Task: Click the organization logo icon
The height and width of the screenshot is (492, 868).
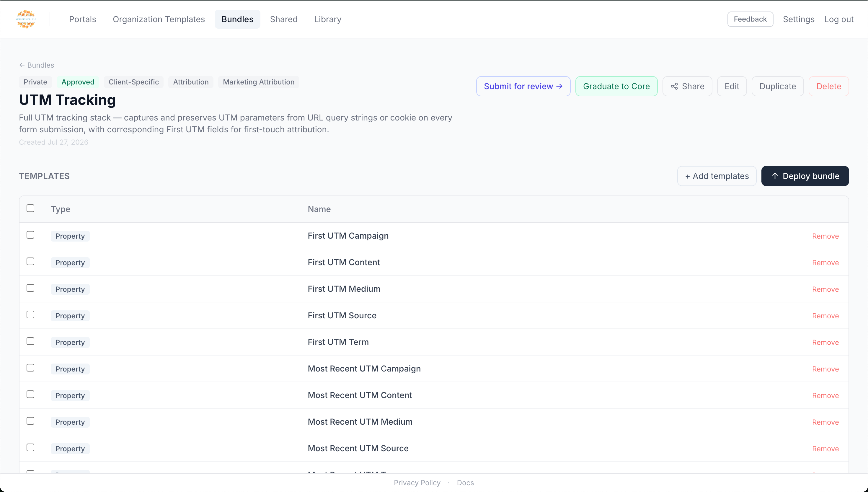Action: 26,19
